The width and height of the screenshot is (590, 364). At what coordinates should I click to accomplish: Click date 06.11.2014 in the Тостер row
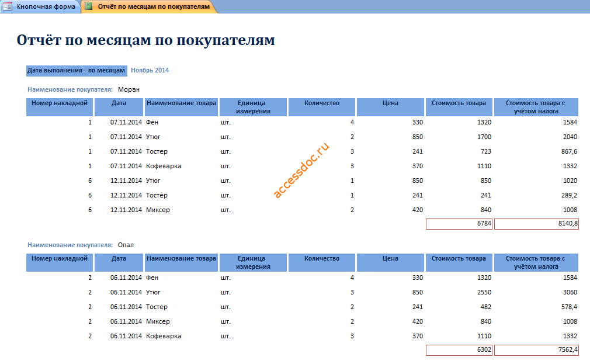point(126,307)
